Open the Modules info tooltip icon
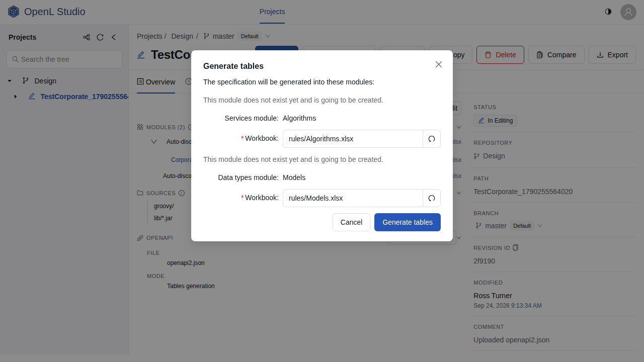The image size is (644, 362). [190, 127]
